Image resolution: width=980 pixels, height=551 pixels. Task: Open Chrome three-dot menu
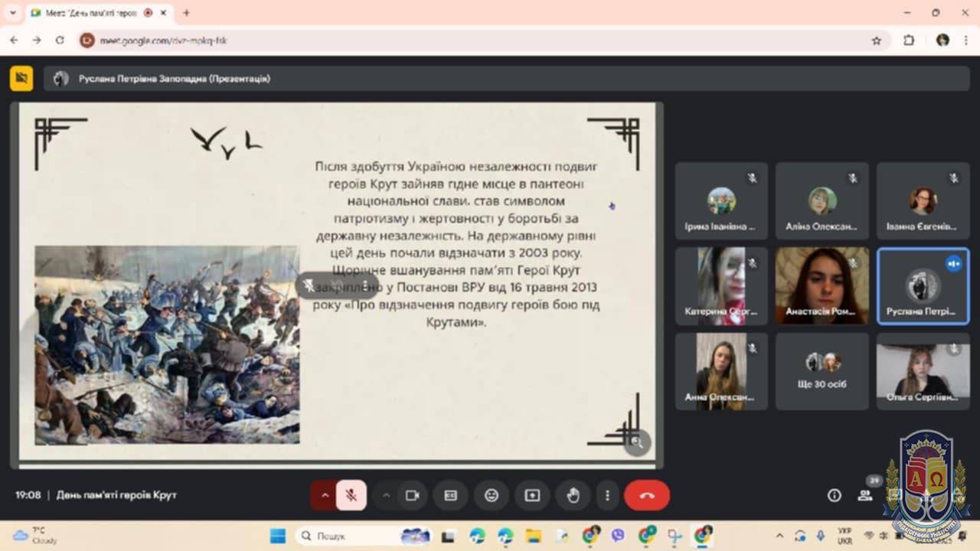[x=966, y=40]
